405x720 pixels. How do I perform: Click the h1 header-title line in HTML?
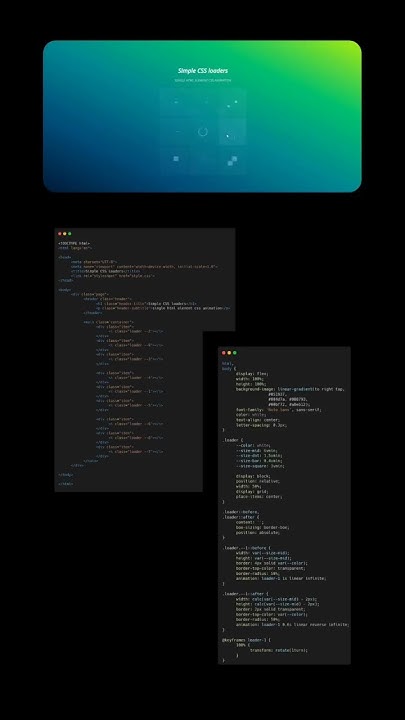coord(146,304)
